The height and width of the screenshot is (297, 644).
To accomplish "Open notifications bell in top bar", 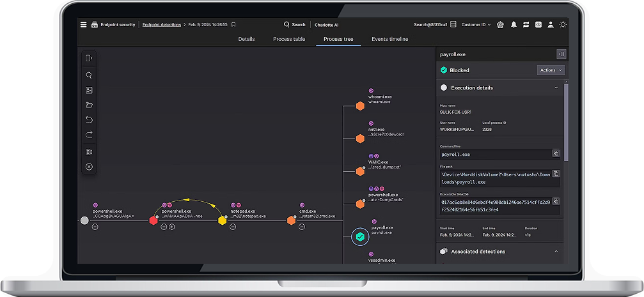I will click(x=513, y=25).
